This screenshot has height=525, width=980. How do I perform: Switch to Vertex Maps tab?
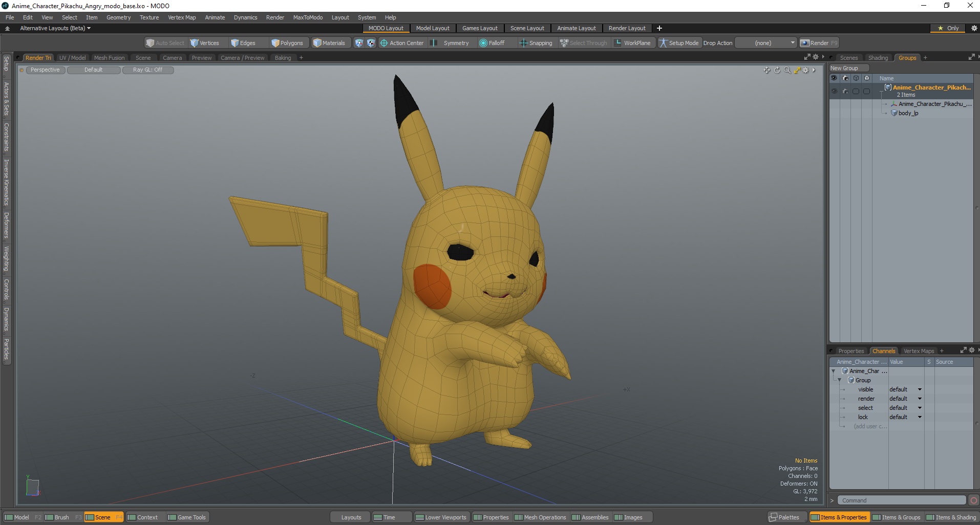(919, 351)
